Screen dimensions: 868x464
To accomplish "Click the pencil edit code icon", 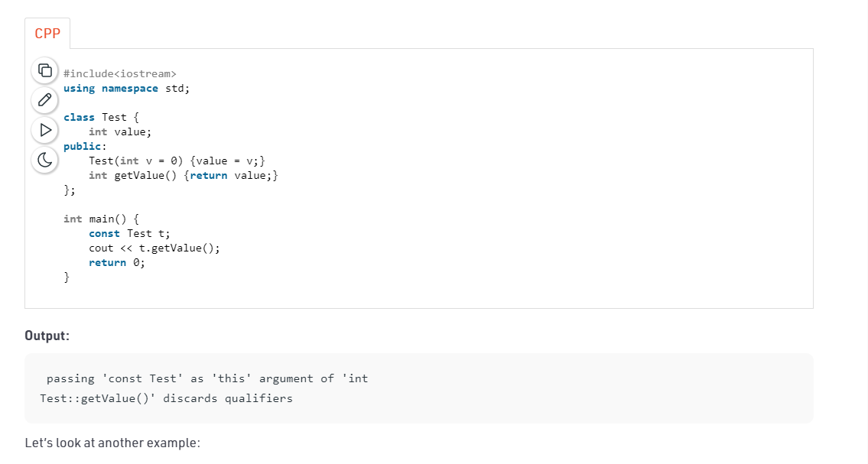I will coord(45,100).
